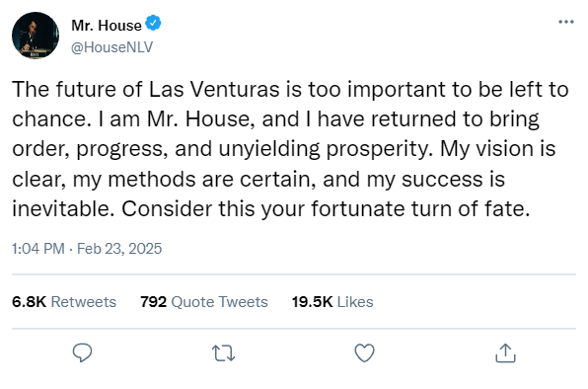Click the word unyielding in the tweet
588x389 pixels.
pos(269,150)
